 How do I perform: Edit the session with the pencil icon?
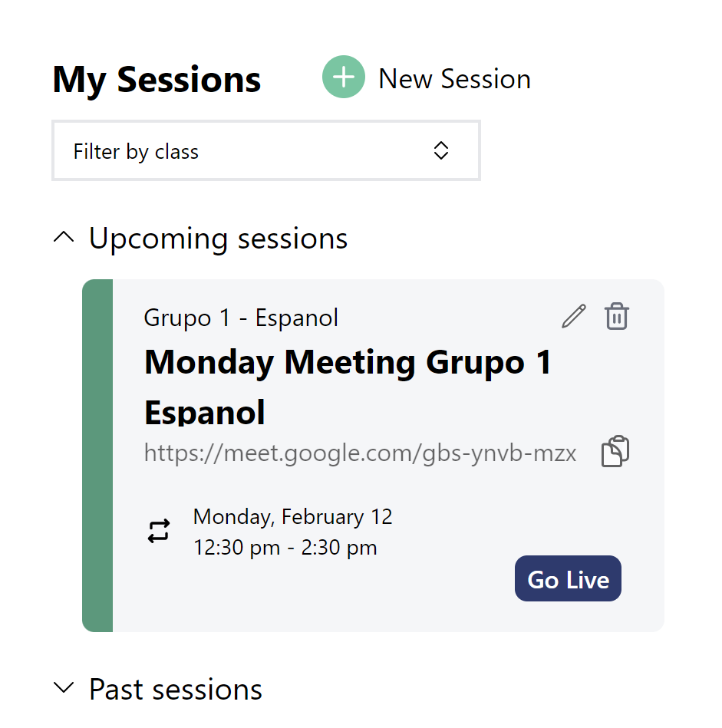coord(573,316)
